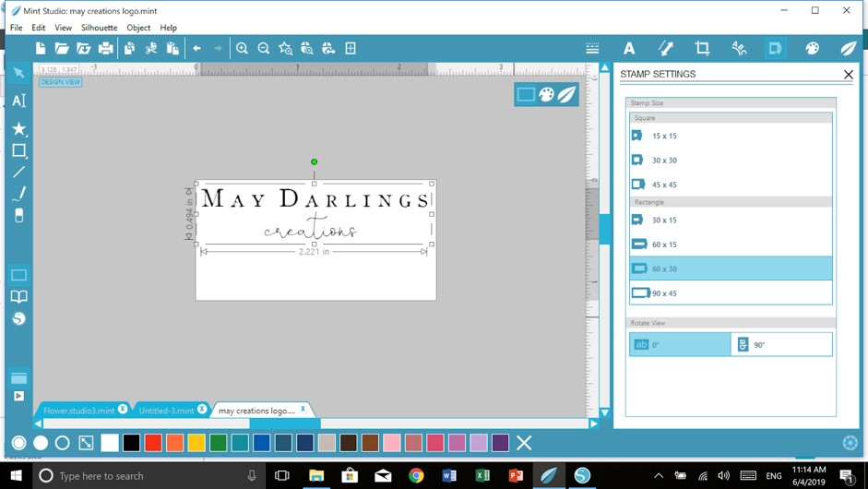Pick the black color swatch
868x489 pixels.
(131, 443)
